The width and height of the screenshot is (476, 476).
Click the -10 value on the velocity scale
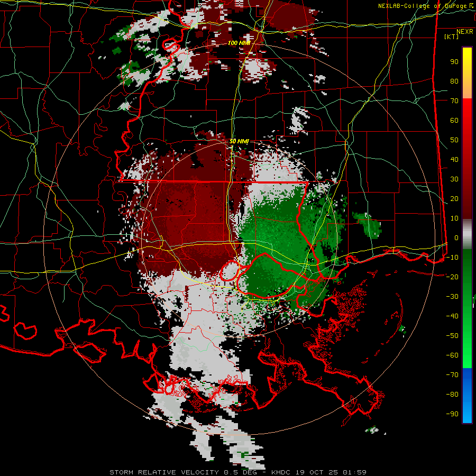point(452,258)
